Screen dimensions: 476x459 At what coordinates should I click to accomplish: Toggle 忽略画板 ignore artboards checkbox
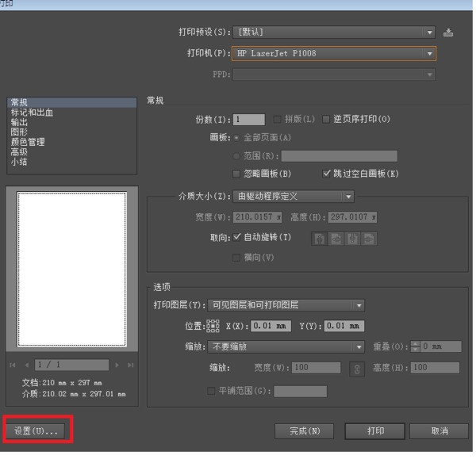[236, 174]
